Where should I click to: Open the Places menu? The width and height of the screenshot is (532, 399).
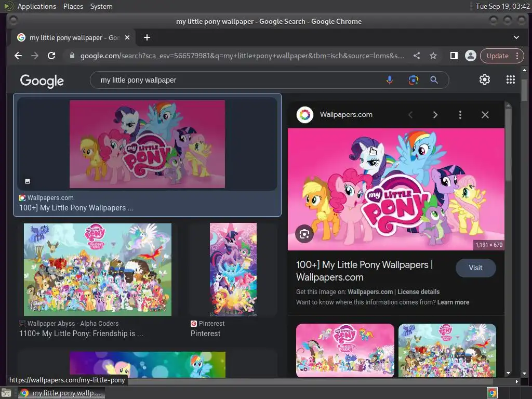click(73, 6)
